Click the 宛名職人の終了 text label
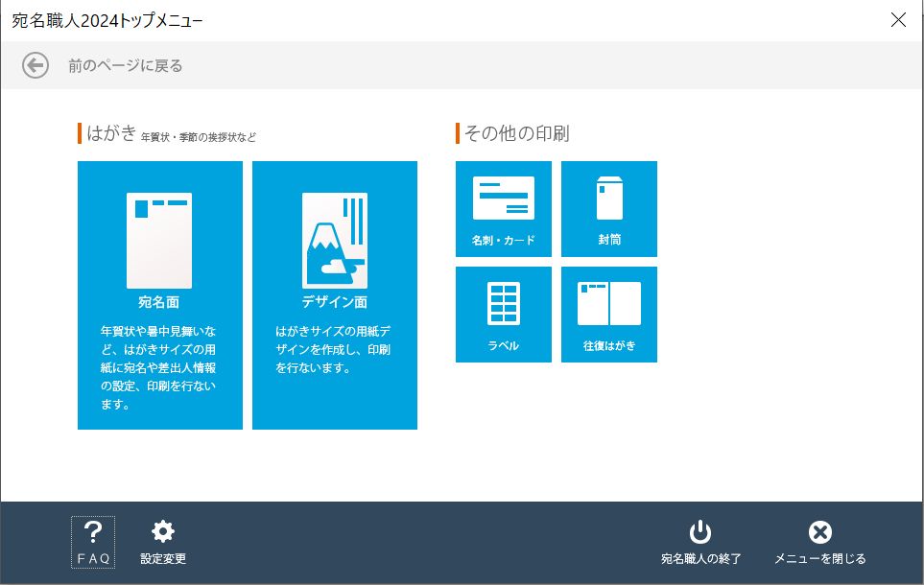The width and height of the screenshot is (924, 585). click(699, 556)
